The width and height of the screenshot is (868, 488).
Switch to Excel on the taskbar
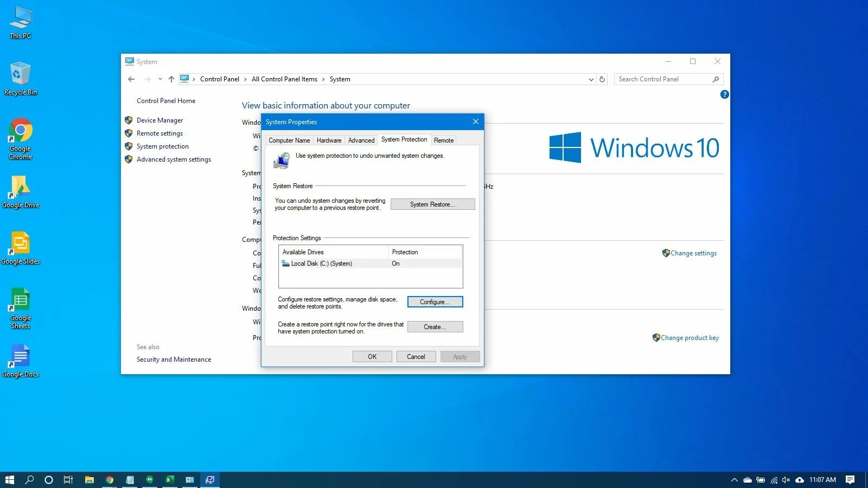click(170, 480)
